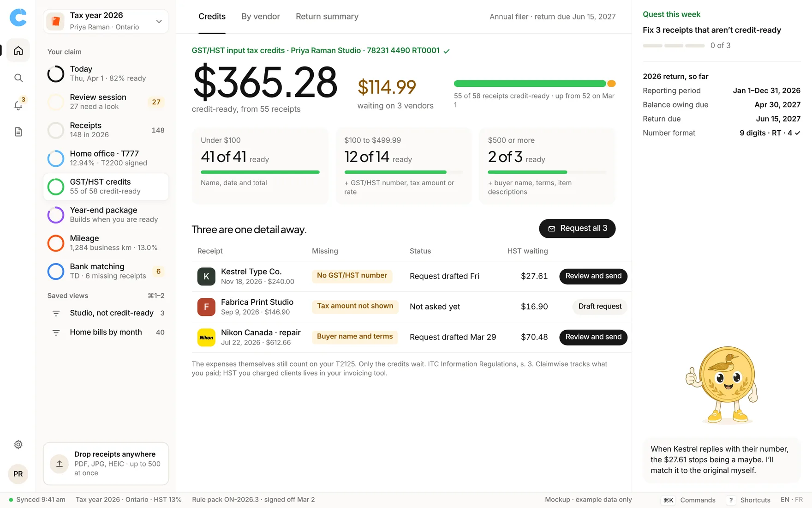This screenshot has height=508, width=812.
Task: Expand the Tax year 2026 selector chevron
Action: [x=159, y=21]
